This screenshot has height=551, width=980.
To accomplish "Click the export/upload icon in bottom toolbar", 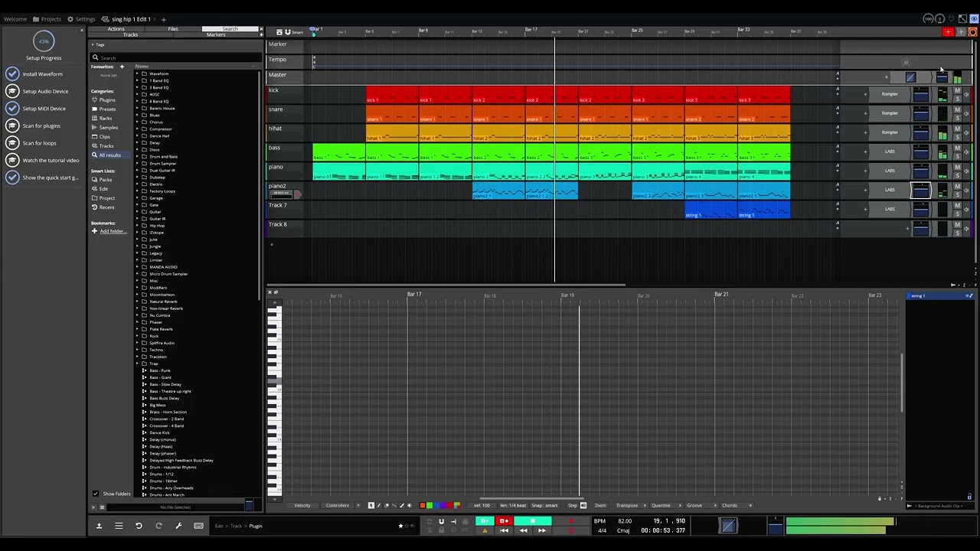I will pyautogui.click(x=99, y=526).
